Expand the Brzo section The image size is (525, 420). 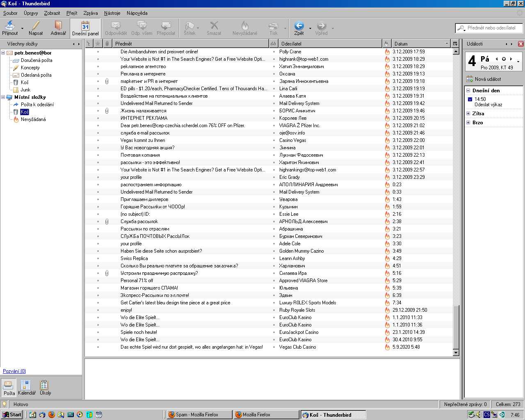[468, 123]
